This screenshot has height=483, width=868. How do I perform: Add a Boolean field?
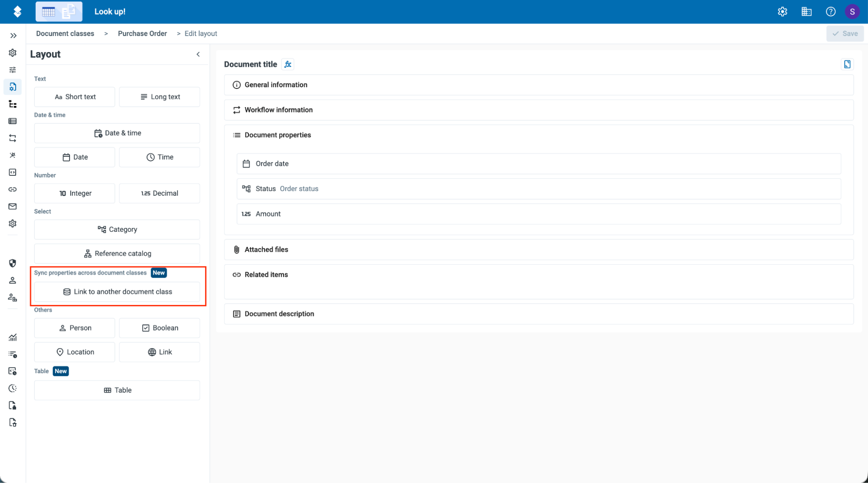[x=160, y=328]
